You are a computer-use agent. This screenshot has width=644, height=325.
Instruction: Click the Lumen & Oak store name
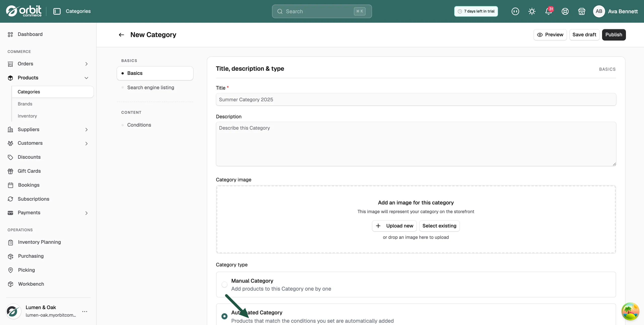click(x=41, y=307)
